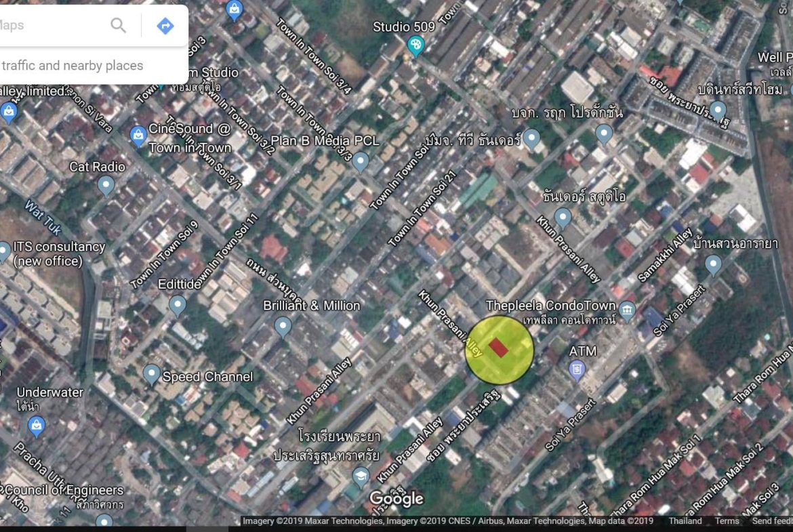
Task: Open the Terms link
Action: (727, 521)
